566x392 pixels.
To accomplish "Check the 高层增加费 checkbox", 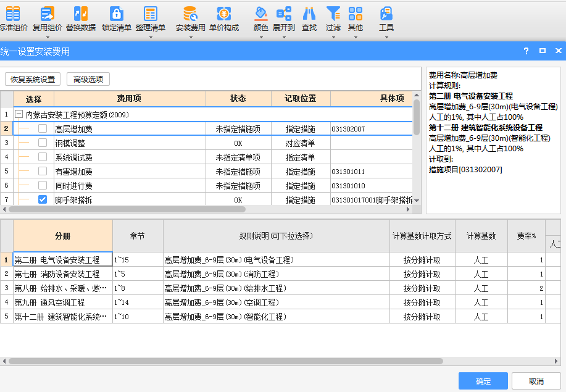I will (x=43, y=128).
